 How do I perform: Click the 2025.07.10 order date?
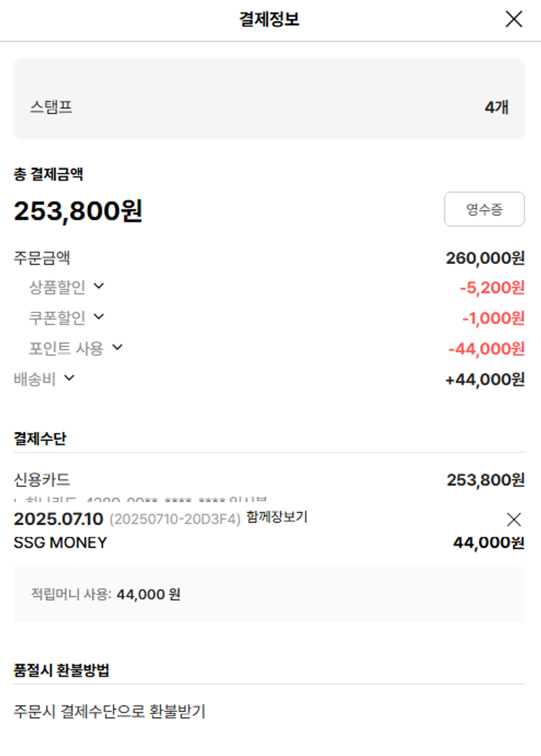pos(58,519)
